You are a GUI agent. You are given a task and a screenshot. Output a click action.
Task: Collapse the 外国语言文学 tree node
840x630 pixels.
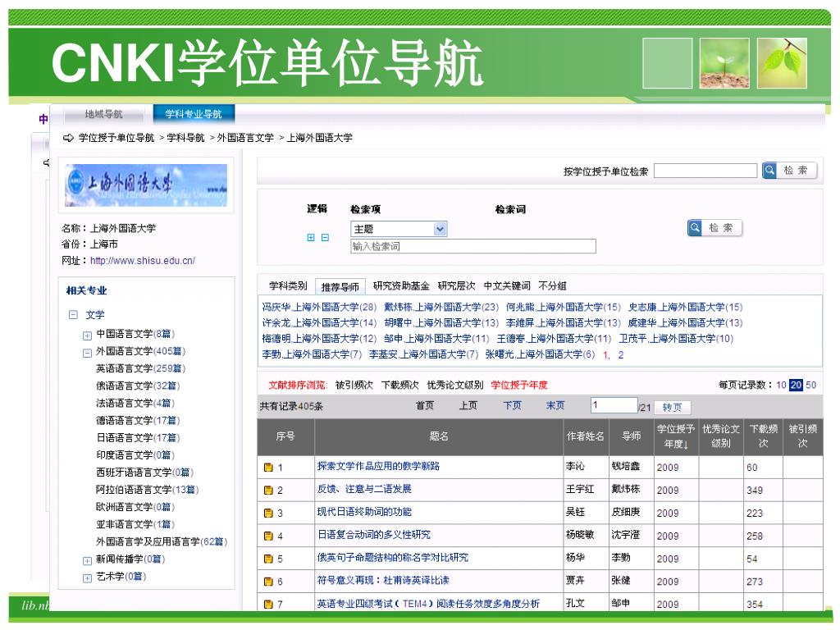(x=87, y=353)
